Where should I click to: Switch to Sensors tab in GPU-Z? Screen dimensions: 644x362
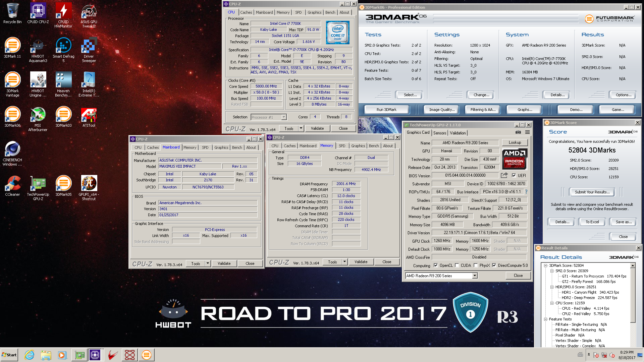440,133
